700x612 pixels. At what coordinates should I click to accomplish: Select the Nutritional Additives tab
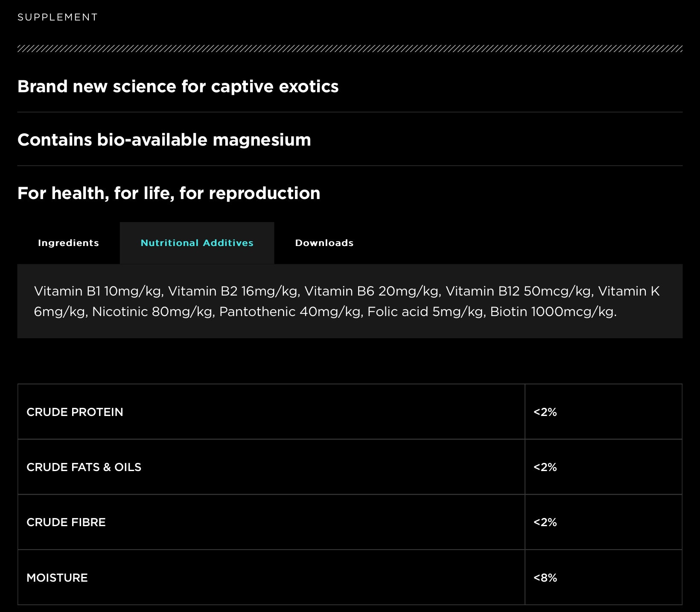tap(197, 243)
